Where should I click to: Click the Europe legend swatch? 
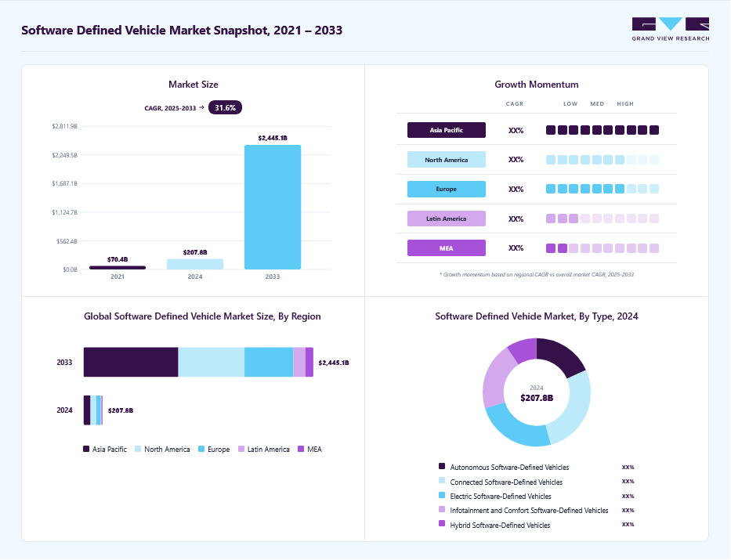(201, 449)
